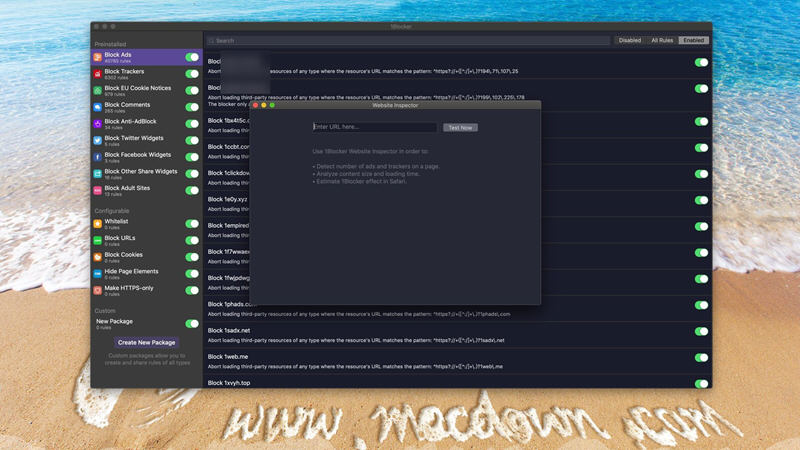Viewport: 800px width, 450px height.
Task: Select the Block 1sadx.net rule row
Action: [458, 335]
